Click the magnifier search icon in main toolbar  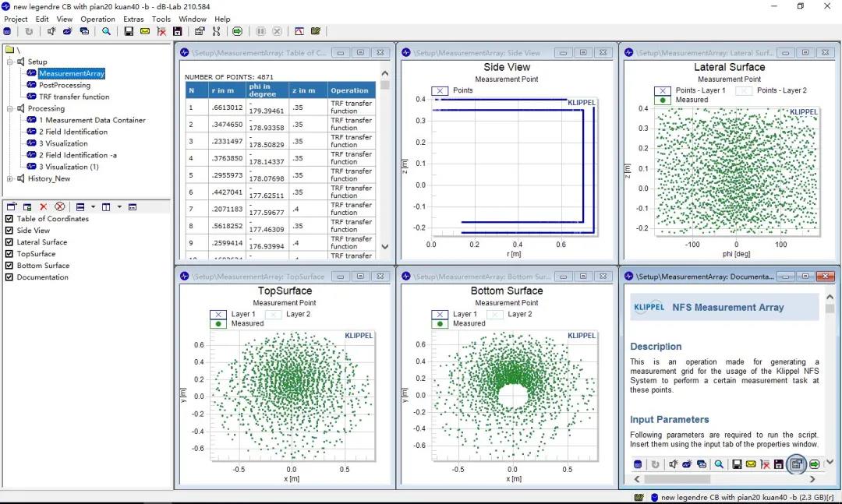(x=106, y=31)
